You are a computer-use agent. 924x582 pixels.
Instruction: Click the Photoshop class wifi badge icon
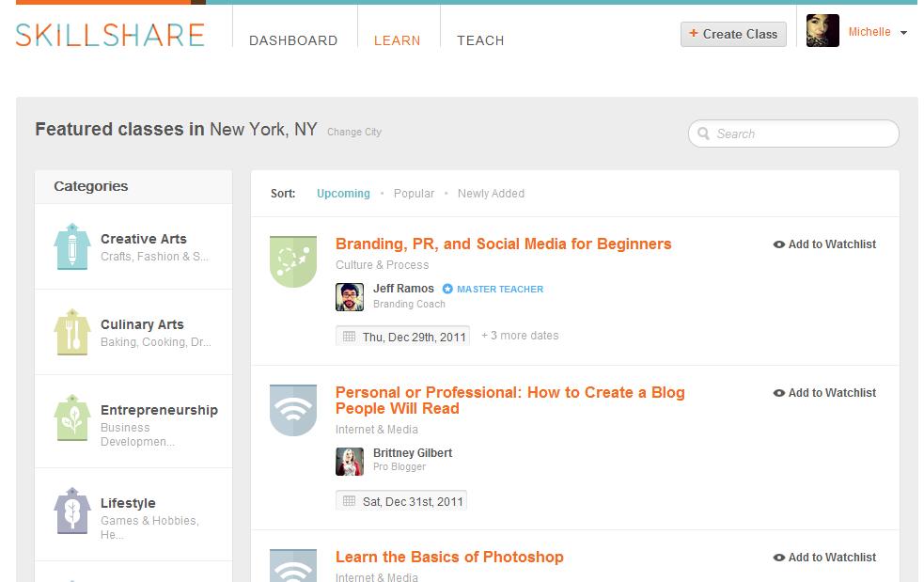(293, 565)
